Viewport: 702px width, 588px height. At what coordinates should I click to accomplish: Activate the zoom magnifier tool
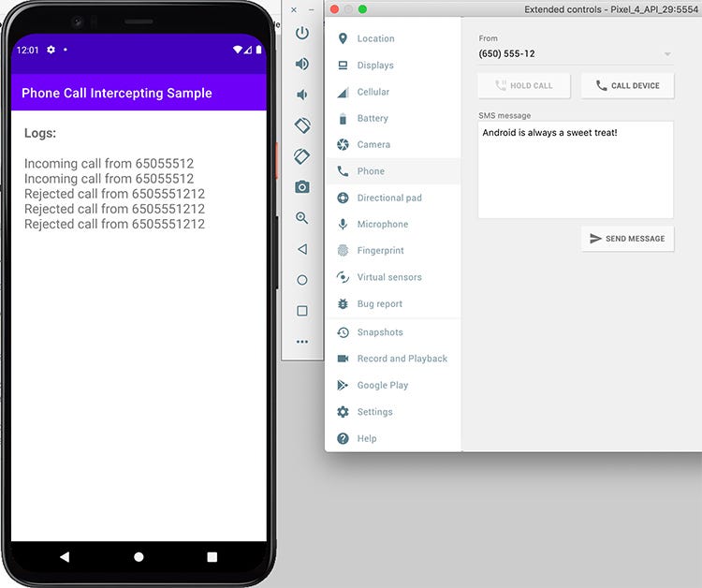click(302, 218)
